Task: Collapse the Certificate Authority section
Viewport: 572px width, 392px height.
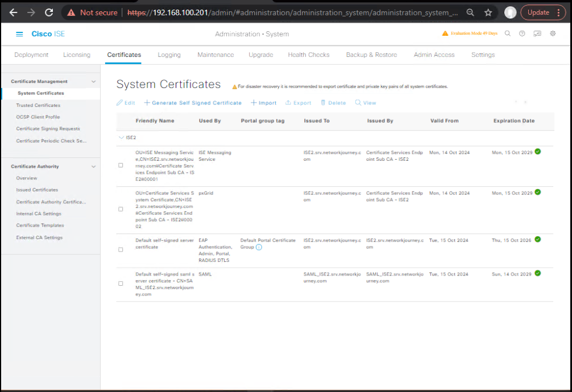Action: tap(93, 166)
